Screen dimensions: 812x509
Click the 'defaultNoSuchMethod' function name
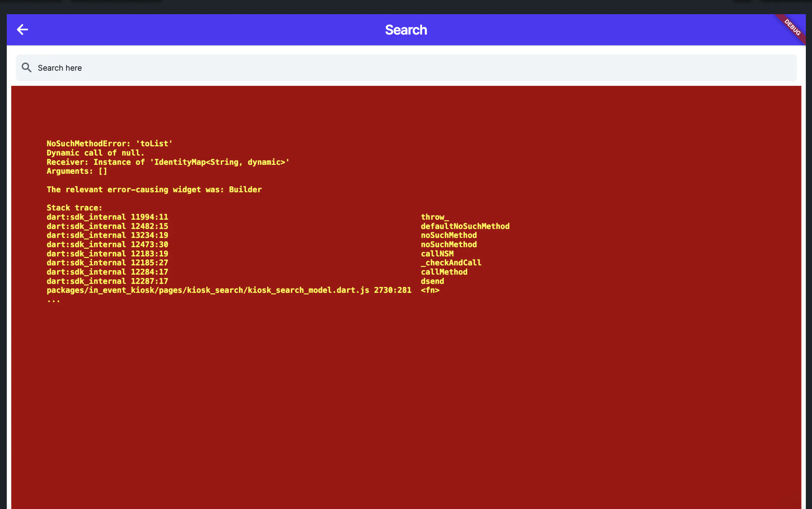click(465, 226)
